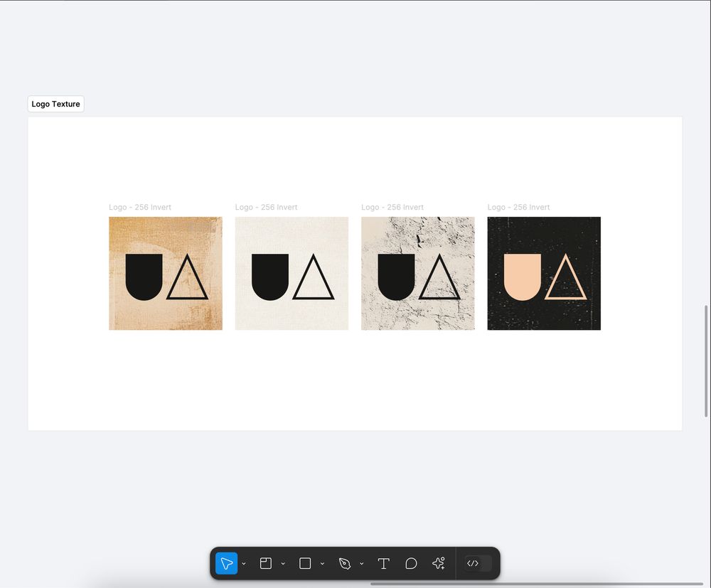Select the orange textured logo thumbnail
The height and width of the screenshot is (588, 711).
tap(166, 273)
